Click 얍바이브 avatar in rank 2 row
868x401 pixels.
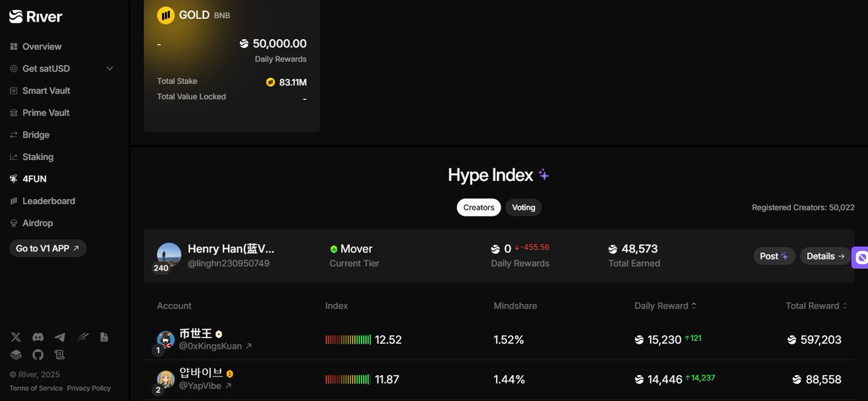166,379
